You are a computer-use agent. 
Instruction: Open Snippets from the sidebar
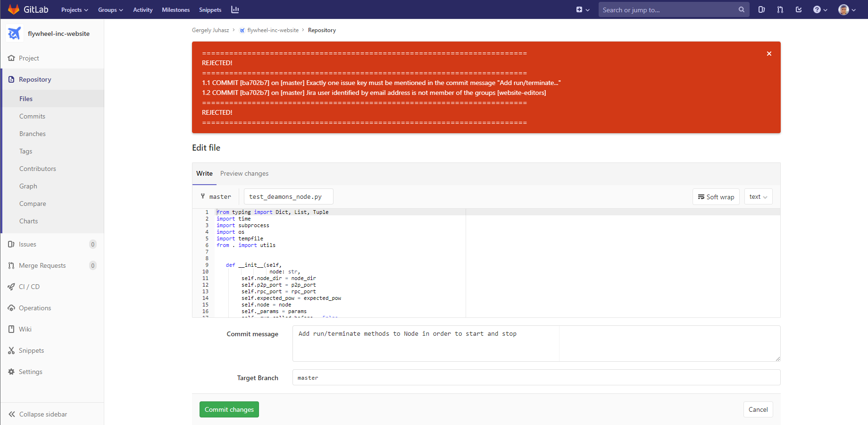tap(32, 350)
